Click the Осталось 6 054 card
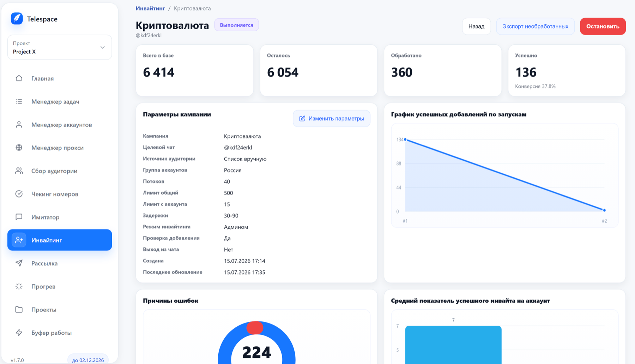The width and height of the screenshot is (635, 364). point(319,70)
